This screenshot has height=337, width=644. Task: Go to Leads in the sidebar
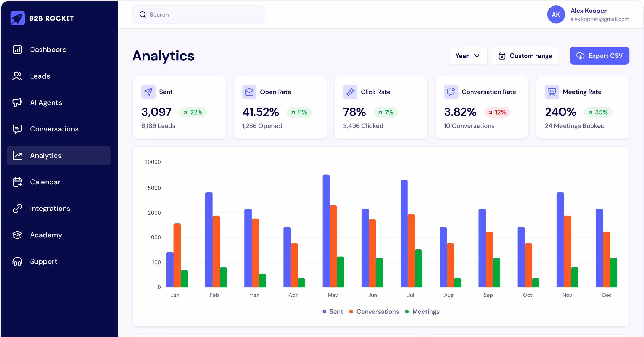[59, 76]
